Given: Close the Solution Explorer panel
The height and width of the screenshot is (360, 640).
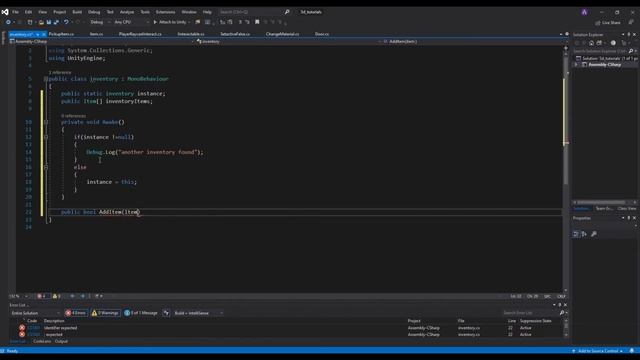Looking at the screenshot, I should (x=634, y=35).
